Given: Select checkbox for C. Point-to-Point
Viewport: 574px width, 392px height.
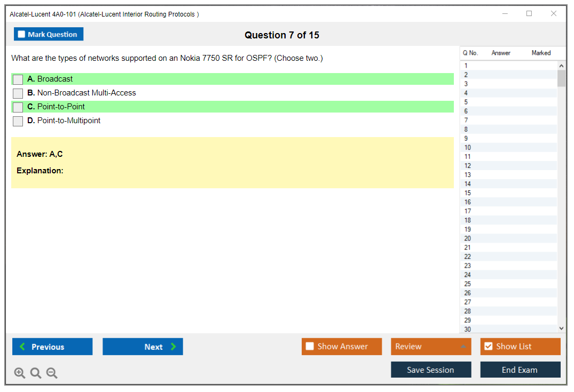Looking at the screenshot, I should (18, 107).
